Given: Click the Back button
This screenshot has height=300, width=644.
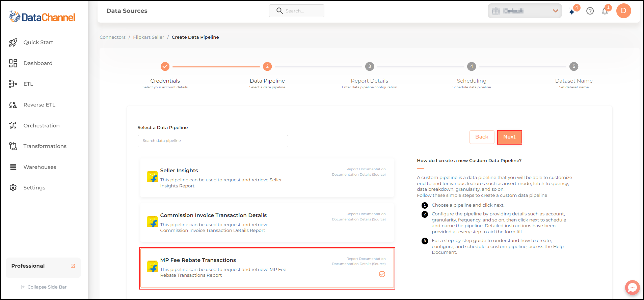Looking at the screenshot, I should click(482, 137).
